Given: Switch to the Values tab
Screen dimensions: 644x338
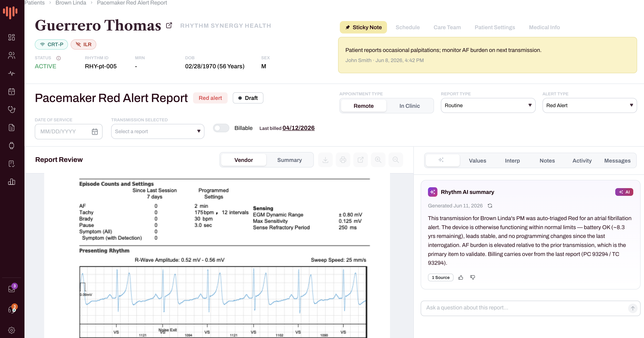Looking at the screenshot, I should 478,161.
